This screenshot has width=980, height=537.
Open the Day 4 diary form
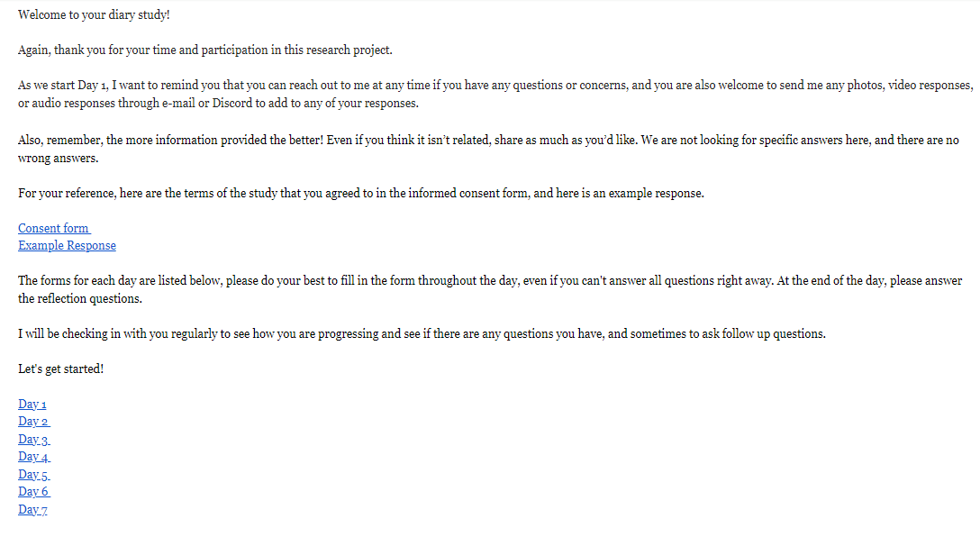coord(33,456)
